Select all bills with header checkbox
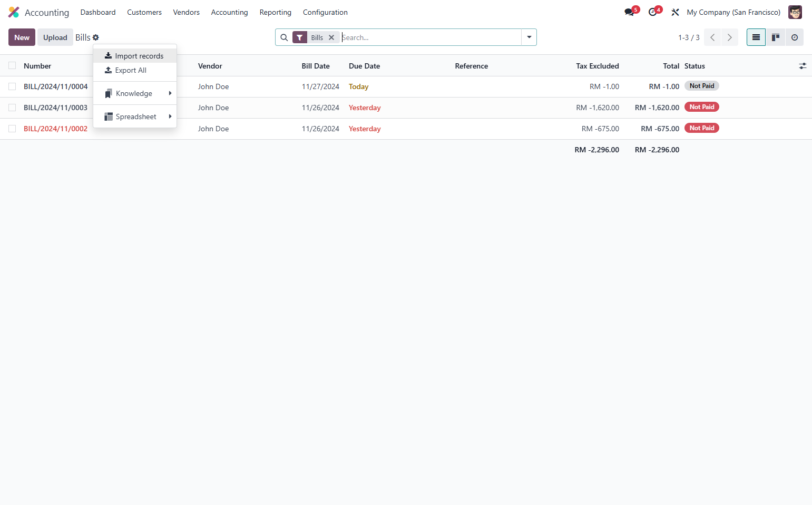The image size is (812, 505). click(x=12, y=66)
